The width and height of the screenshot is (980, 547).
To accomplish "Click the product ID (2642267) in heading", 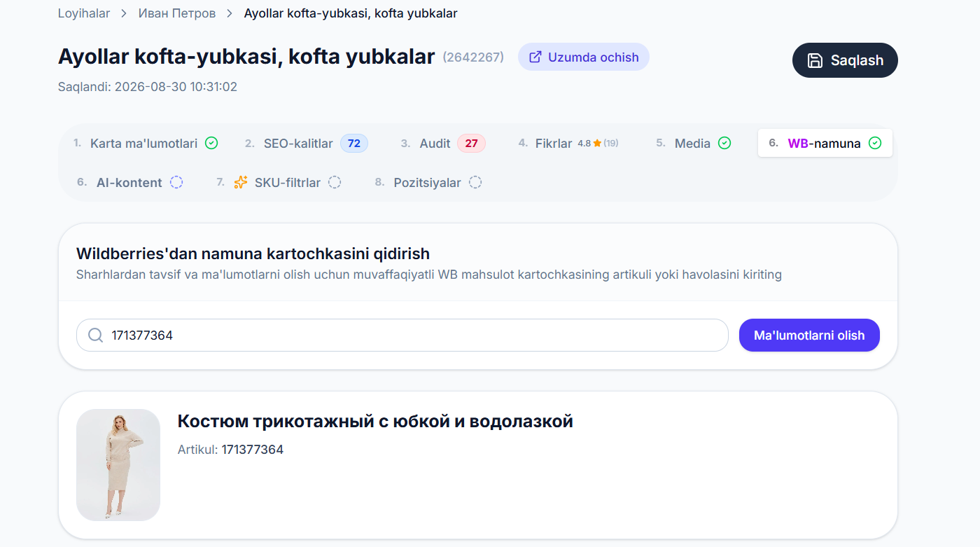I will click(x=473, y=57).
